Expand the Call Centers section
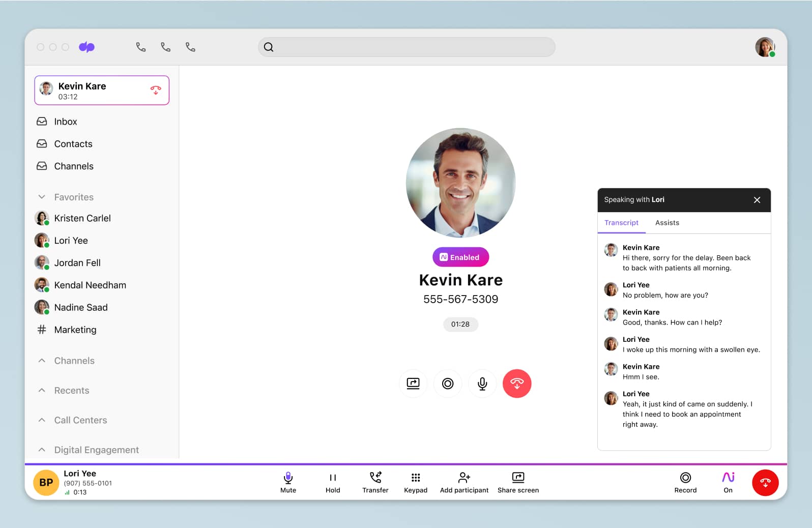812x528 pixels. 42,420
